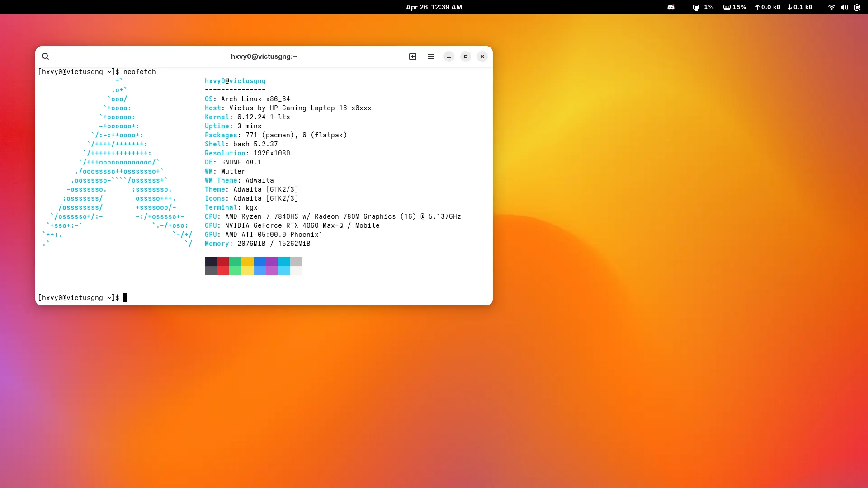Click the Memory 2076MiB / 15262MiB line
The width and height of the screenshot is (868, 488).
[x=258, y=244]
